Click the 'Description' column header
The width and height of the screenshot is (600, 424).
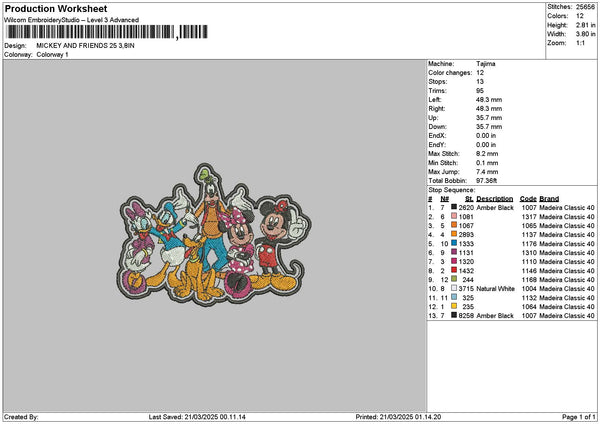494,199
